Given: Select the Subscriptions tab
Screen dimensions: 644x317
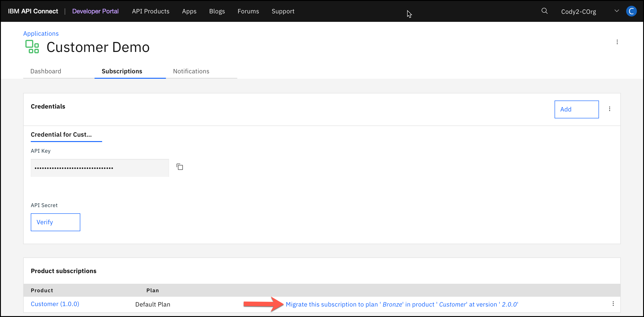Looking at the screenshot, I should pos(122,71).
